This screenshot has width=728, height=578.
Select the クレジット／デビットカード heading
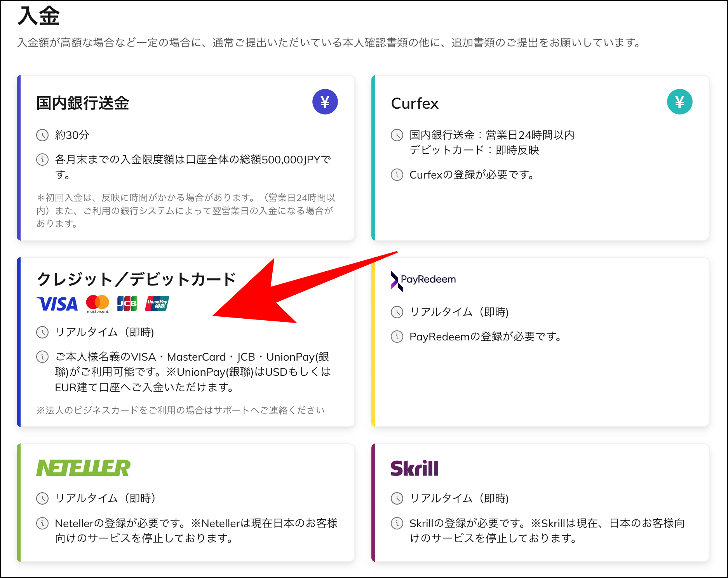[136, 279]
